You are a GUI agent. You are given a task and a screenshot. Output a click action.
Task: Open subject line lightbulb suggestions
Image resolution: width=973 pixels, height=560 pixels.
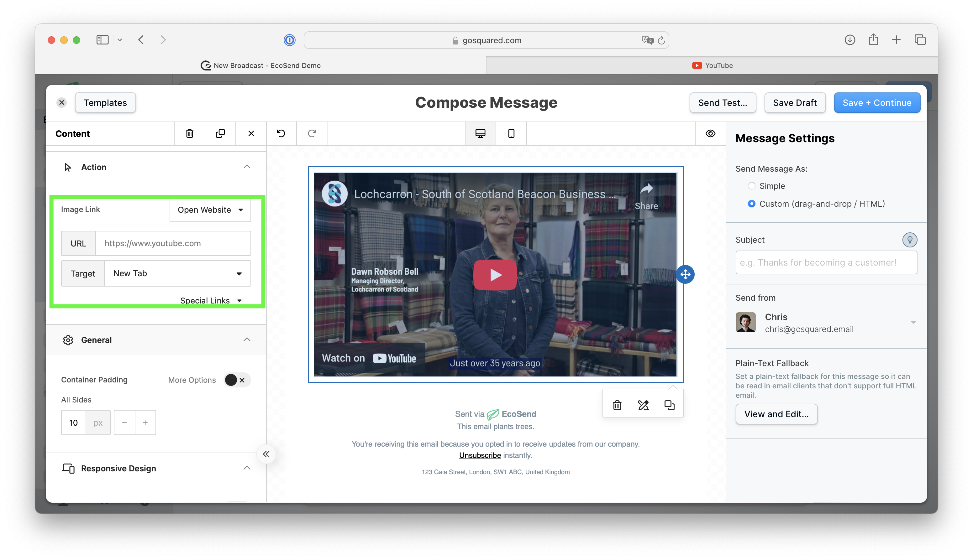click(x=909, y=240)
